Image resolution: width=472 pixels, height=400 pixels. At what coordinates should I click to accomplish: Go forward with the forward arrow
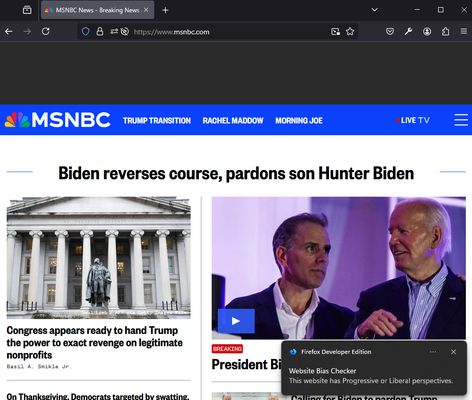(27, 32)
